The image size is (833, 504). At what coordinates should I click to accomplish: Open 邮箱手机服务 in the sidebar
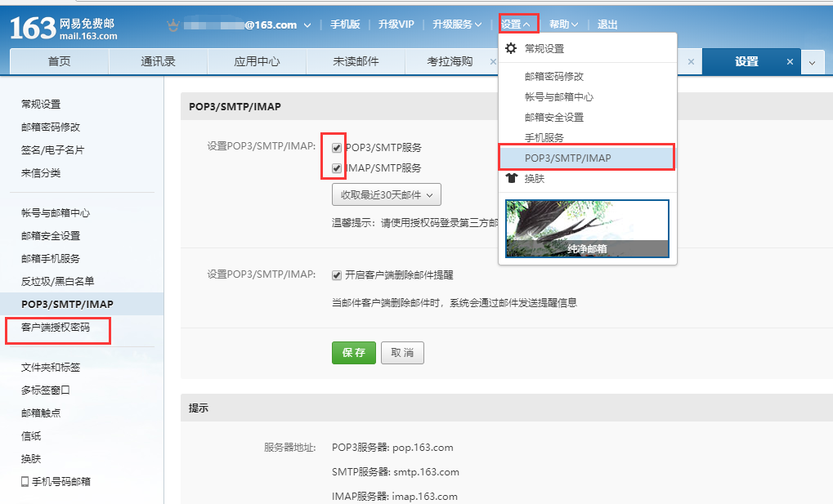(x=51, y=259)
